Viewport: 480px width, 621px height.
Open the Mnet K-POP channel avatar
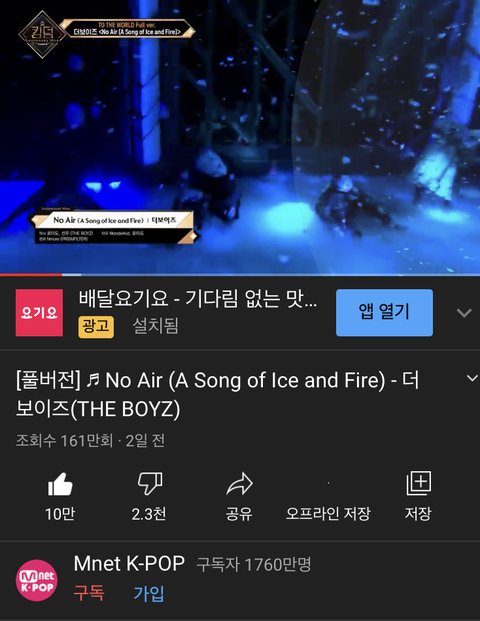pos(37,580)
